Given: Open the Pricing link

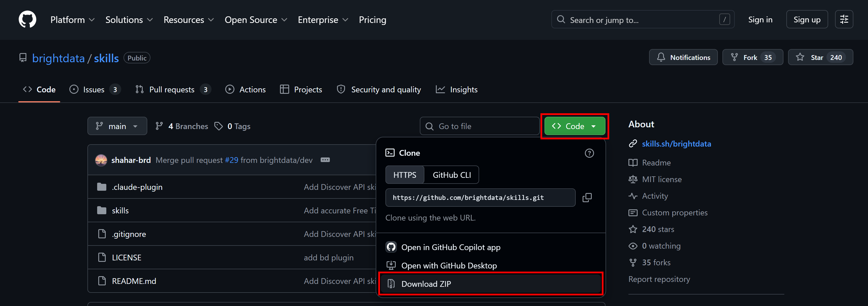Looking at the screenshot, I should (x=372, y=20).
